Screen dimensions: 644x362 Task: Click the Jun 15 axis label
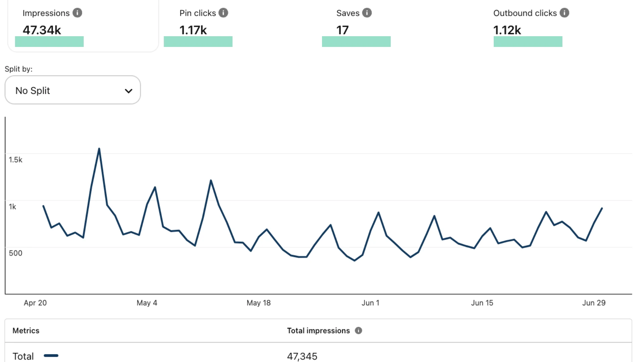tap(482, 303)
